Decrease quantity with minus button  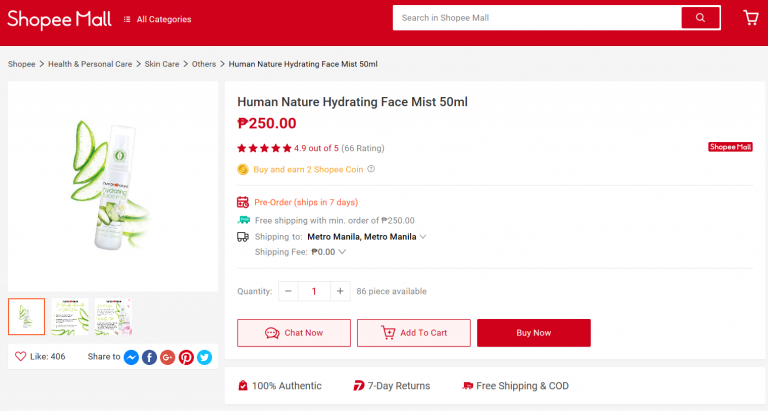coord(288,291)
